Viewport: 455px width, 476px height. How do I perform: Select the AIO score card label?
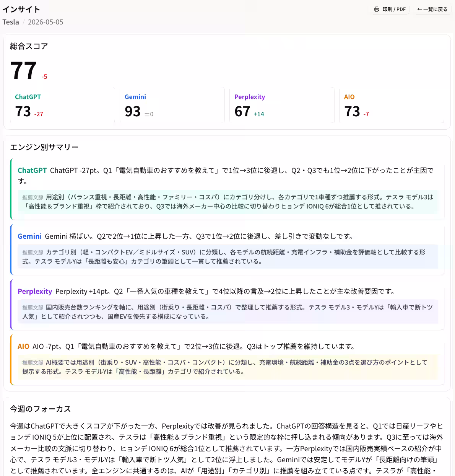[349, 97]
